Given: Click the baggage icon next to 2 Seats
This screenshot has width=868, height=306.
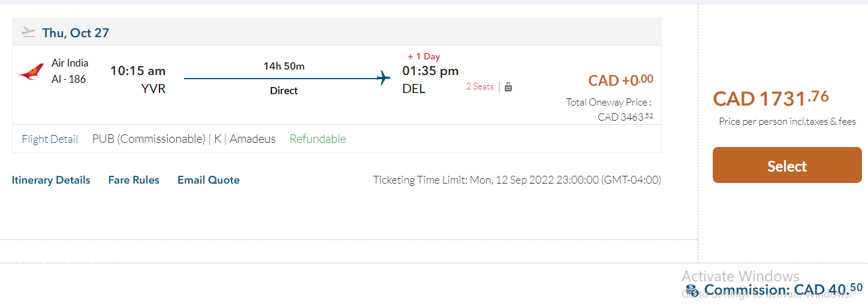Looking at the screenshot, I should [x=508, y=87].
